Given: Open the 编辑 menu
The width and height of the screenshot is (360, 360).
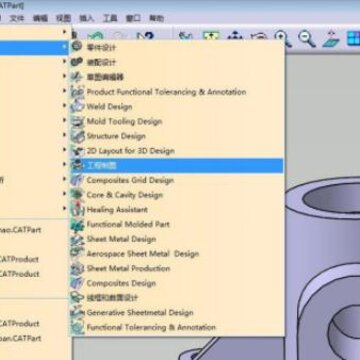Looking at the screenshot, I should click(x=40, y=18).
